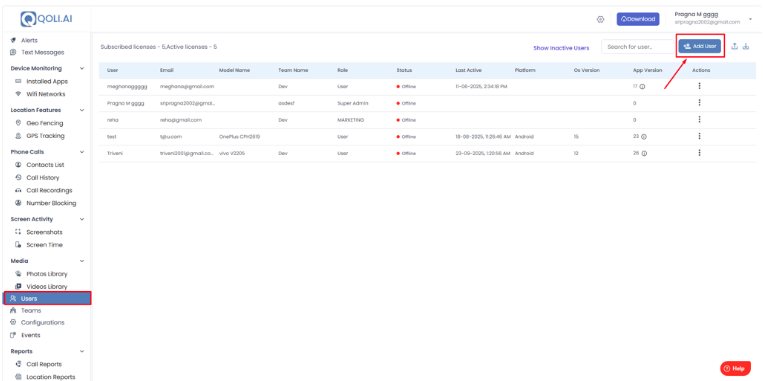Image resolution: width=763 pixels, height=381 pixels.
Task: Open actions menu for test user row
Action: pos(699,136)
